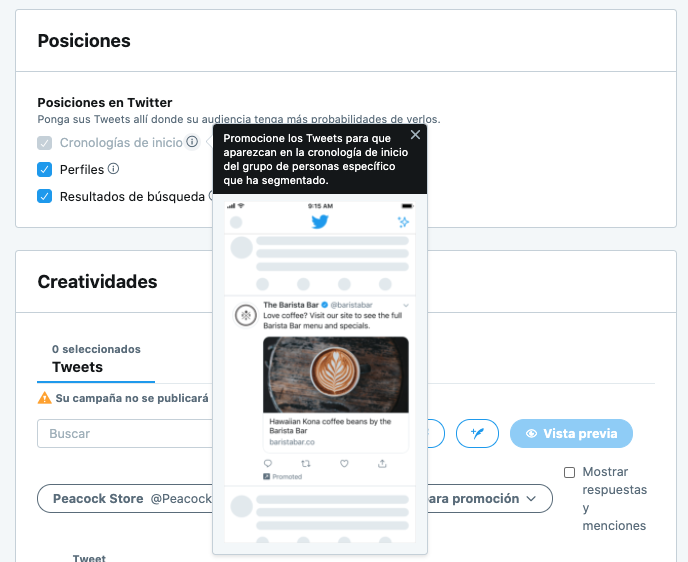Click the retweet icon under preview tweet

[x=306, y=463]
